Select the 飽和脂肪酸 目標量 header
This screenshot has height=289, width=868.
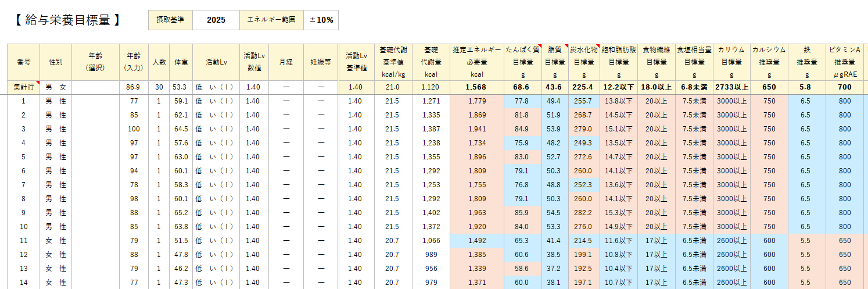coord(619,62)
